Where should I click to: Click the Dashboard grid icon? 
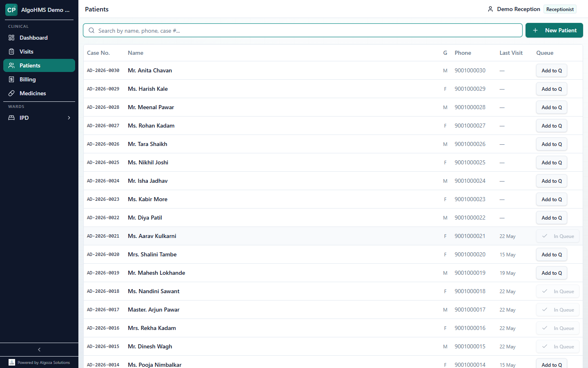(11, 38)
